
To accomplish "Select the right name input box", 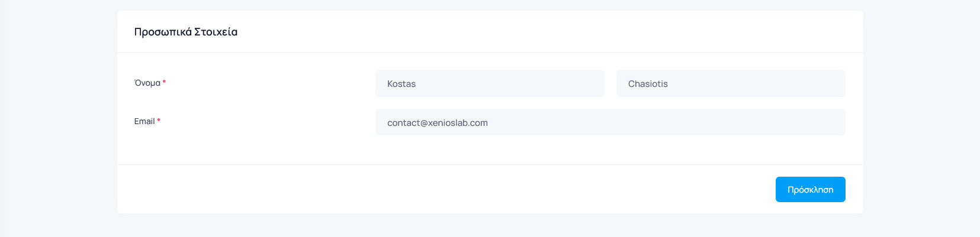I will pos(730,83).
